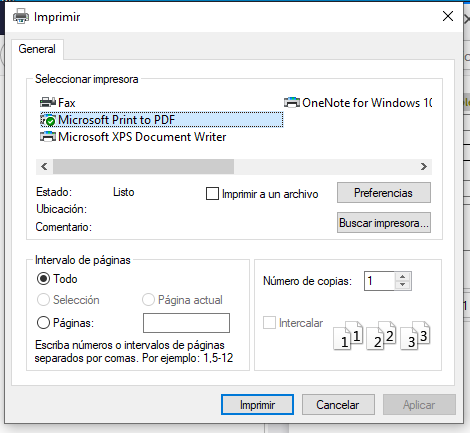
Task: Select the Todo radio button
Action: (x=43, y=279)
